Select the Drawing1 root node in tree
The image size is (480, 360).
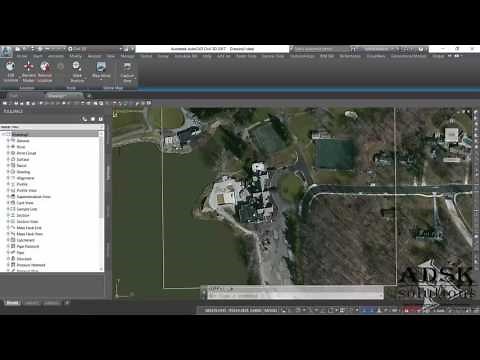(20, 134)
